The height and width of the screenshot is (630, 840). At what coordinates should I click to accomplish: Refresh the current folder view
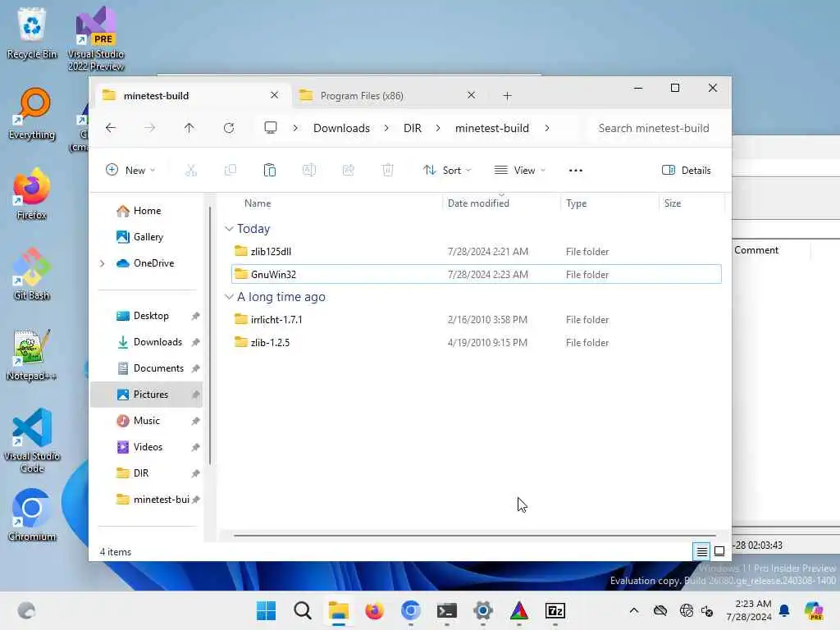[x=229, y=128]
